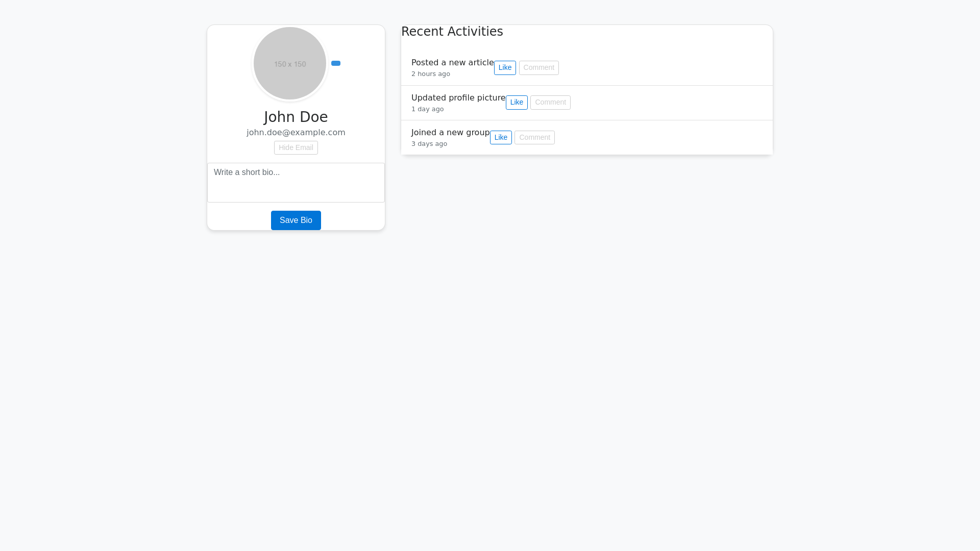
Task: Select the 'Joined a new group' title
Action: point(450,132)
